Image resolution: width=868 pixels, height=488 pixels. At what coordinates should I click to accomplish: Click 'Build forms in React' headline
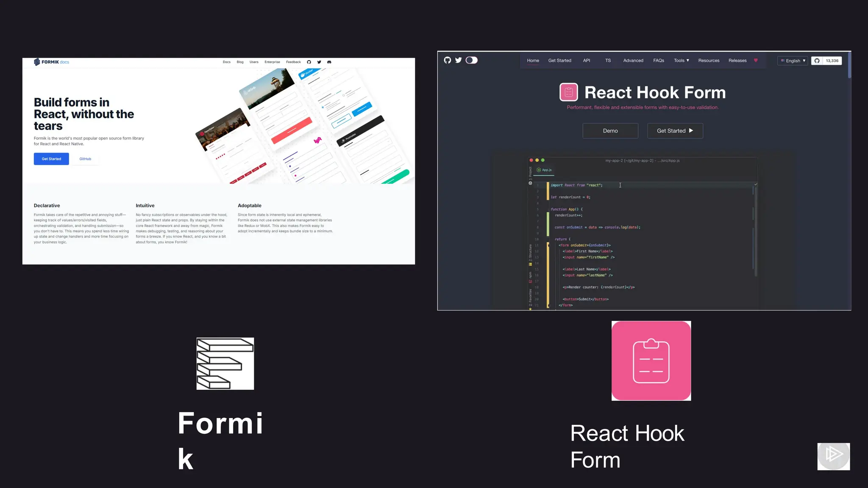tap(84, 114)
